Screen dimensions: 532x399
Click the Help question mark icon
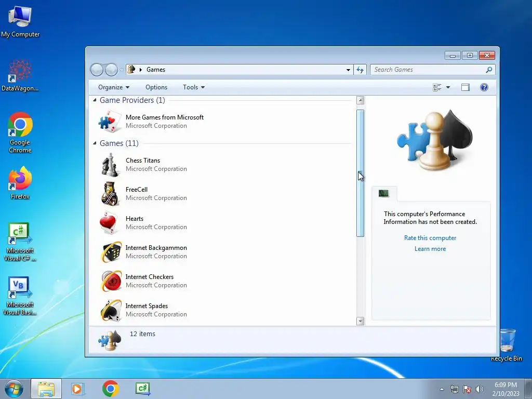(x=484, y=87)
